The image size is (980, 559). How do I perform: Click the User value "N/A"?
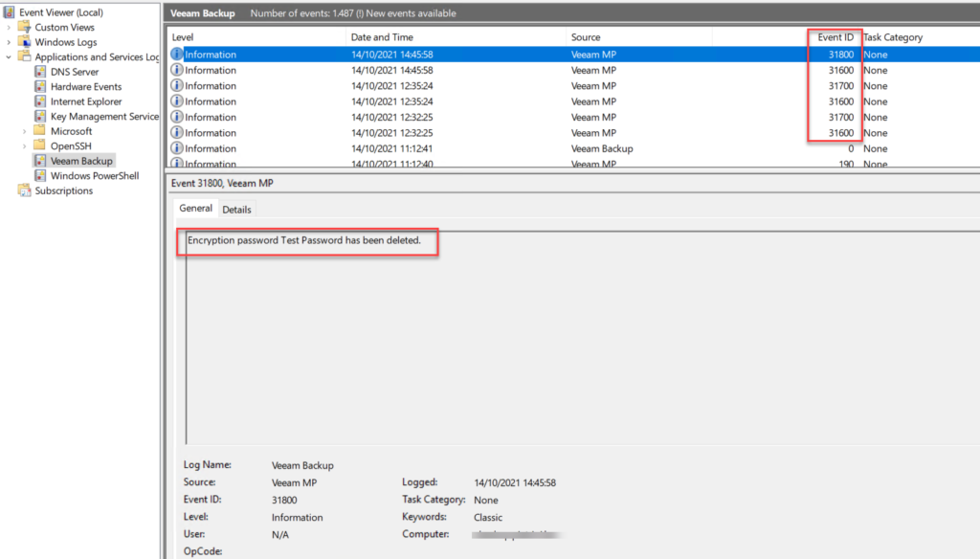pyautogui.click(x=280, y=535)
